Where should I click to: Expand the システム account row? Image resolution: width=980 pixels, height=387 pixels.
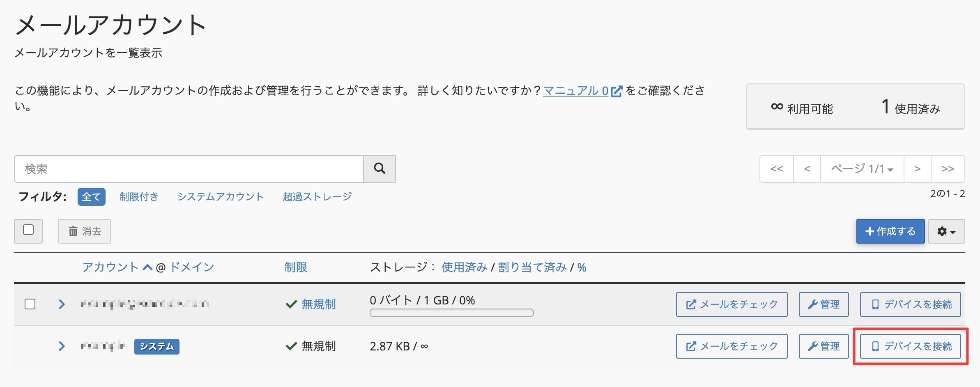tap(62, 346)
